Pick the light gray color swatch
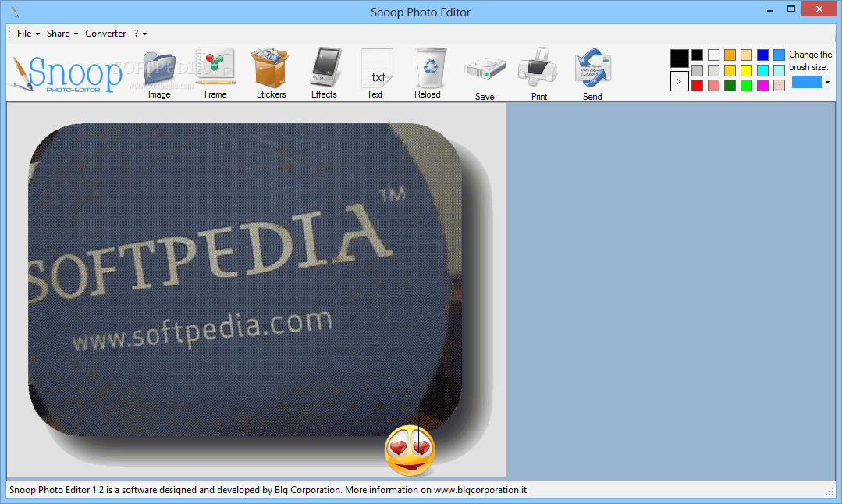Viewport: 842px width, 504px height. 714,70
